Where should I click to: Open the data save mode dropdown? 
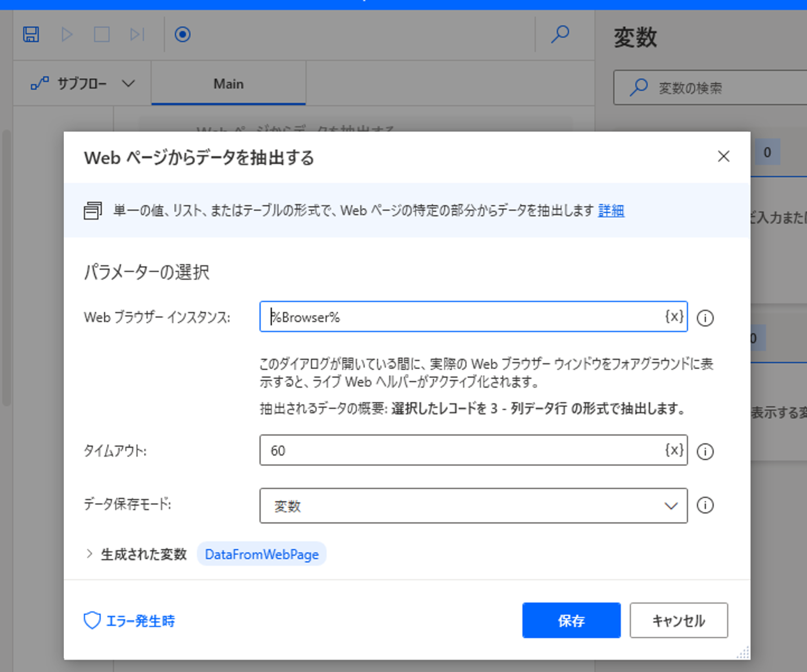coord(473,506)
